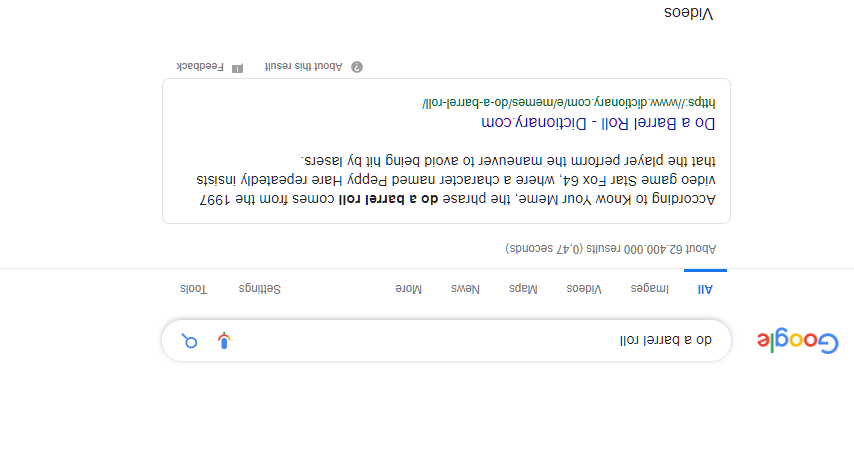Screen dimensions: 854x460
Task: Click the voice search microphone icon
Action: [225, 341]
